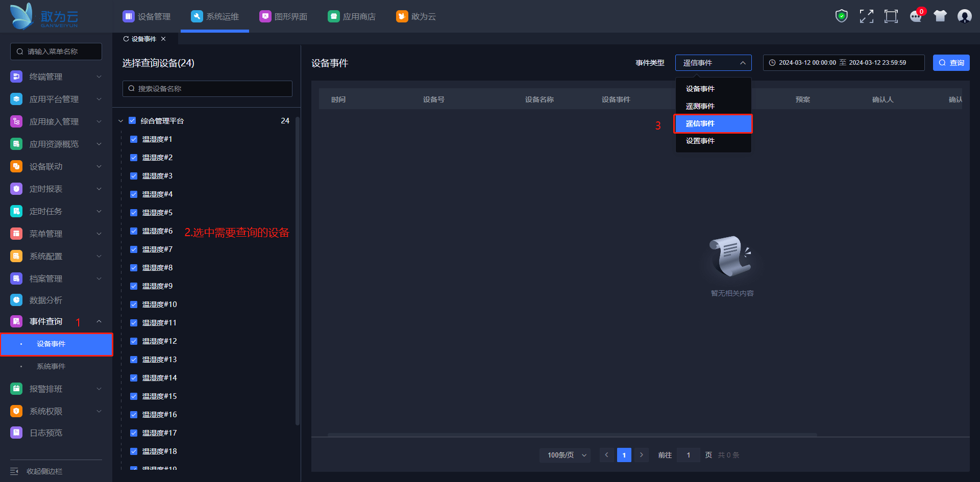Open the 100条/页 page size dropdown
The height and width of the screenshot is (482, 980).
click(565, 455)
